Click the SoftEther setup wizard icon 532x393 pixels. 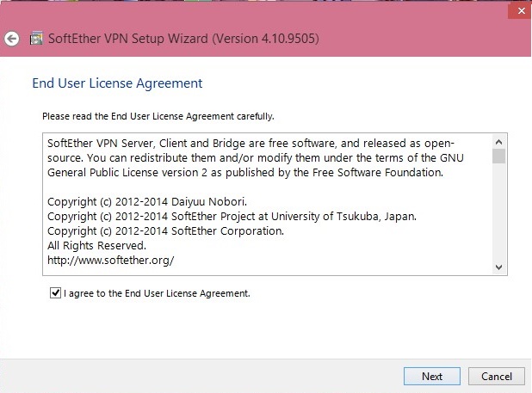(x=36, y=39)
